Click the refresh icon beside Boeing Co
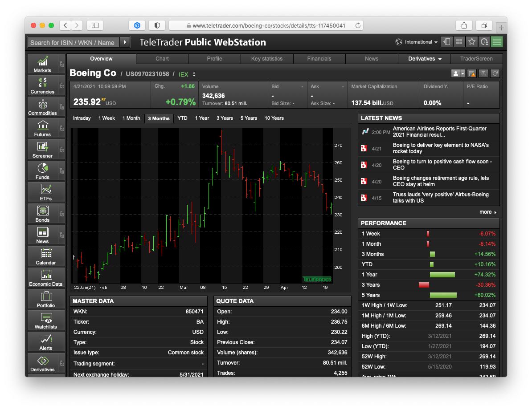This screenshot has height=410, width=532. [495, 73]
